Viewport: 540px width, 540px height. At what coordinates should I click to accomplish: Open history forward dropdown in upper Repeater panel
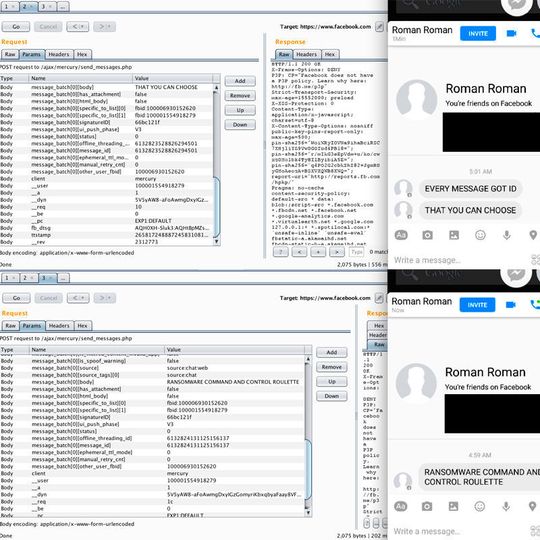[104, 27]
